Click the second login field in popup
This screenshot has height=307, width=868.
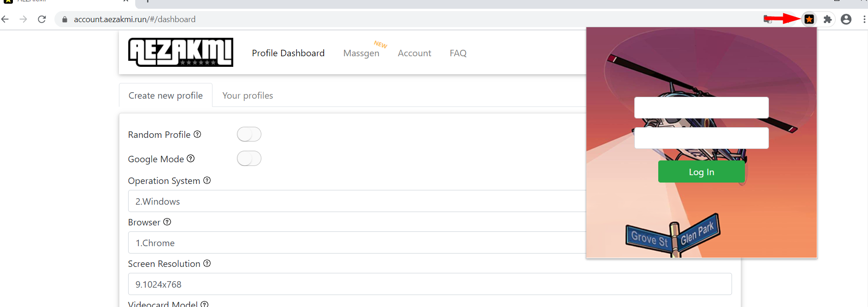tap(701, 138)
